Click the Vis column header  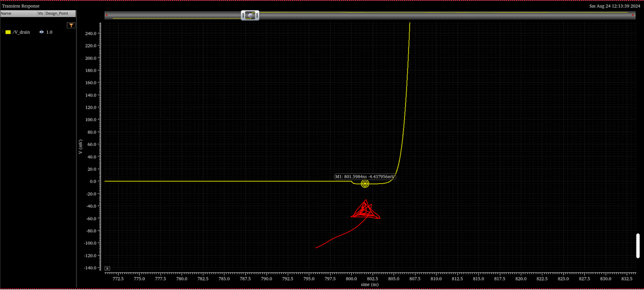click(x=40, y=14)
